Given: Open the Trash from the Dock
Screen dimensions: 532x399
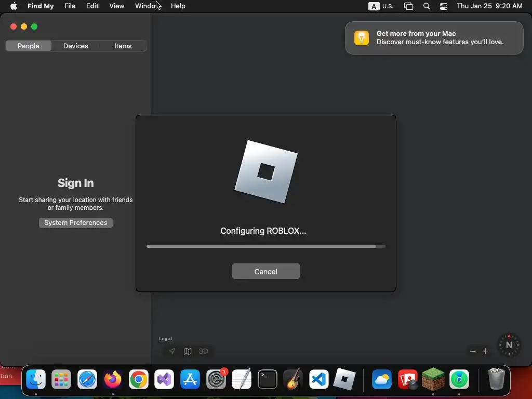Looking at the screenshot, I should click(496, 379).
